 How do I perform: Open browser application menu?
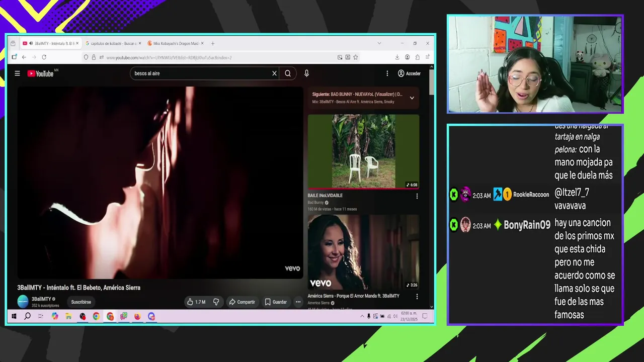click(x=428, y=57)
